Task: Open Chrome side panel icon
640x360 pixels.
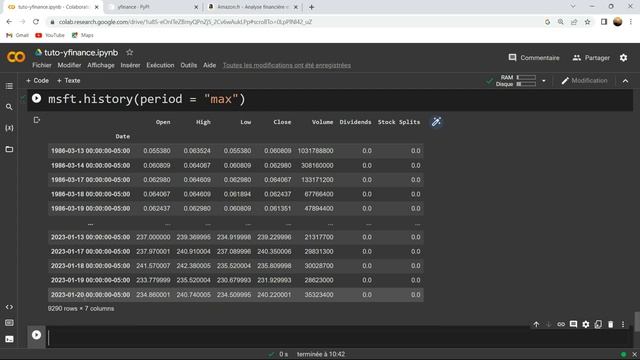Action: coord(604,22)
